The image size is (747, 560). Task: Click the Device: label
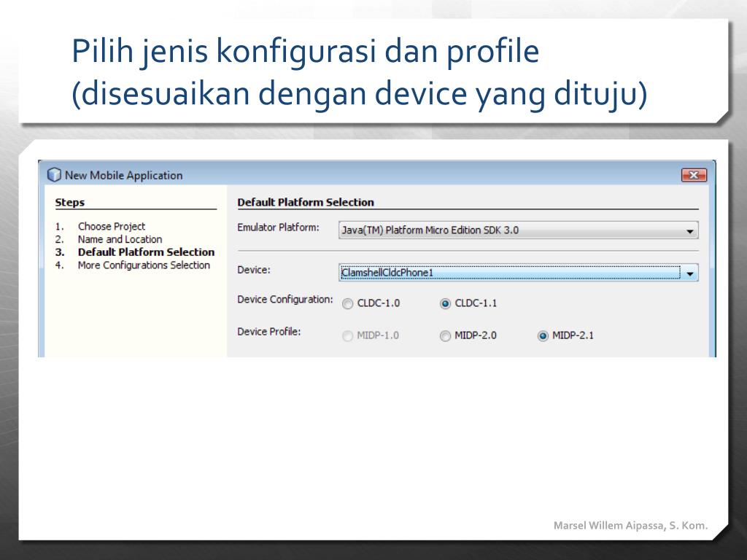click(x=254, y=270)
